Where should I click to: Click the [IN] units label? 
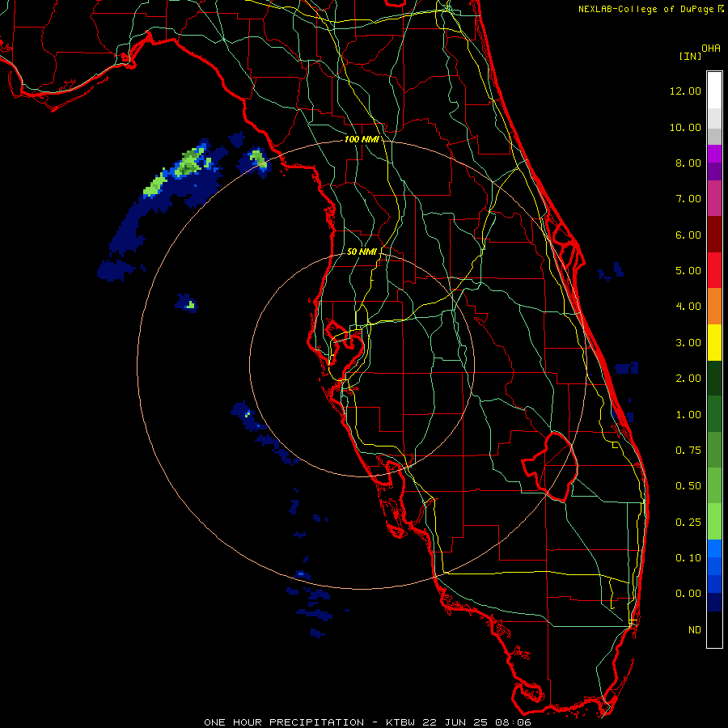pyautogui.click(x=690, y=56)
